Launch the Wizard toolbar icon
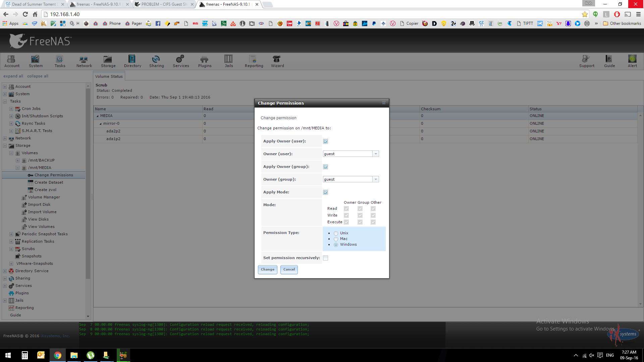Screen dimensions: 644x362 pos(277,61)
